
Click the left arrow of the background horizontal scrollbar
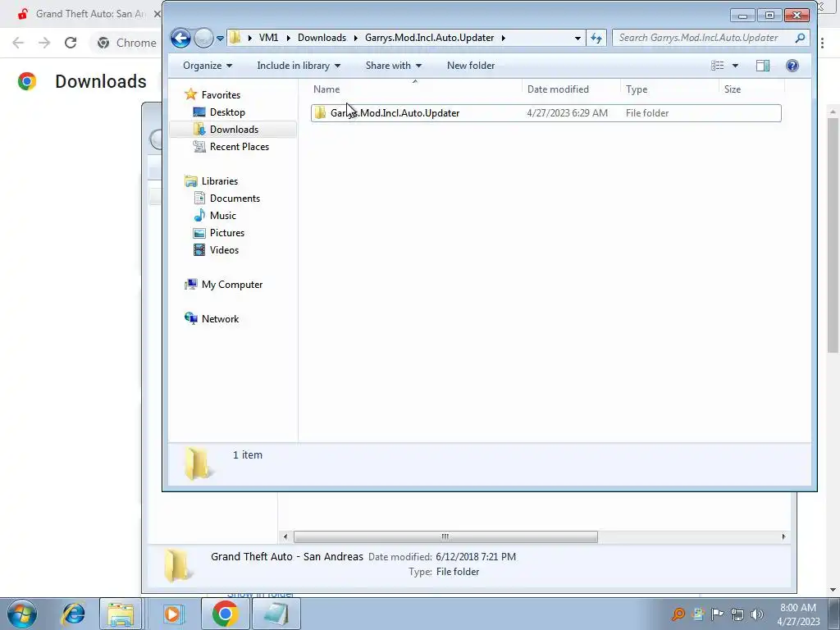285,536
